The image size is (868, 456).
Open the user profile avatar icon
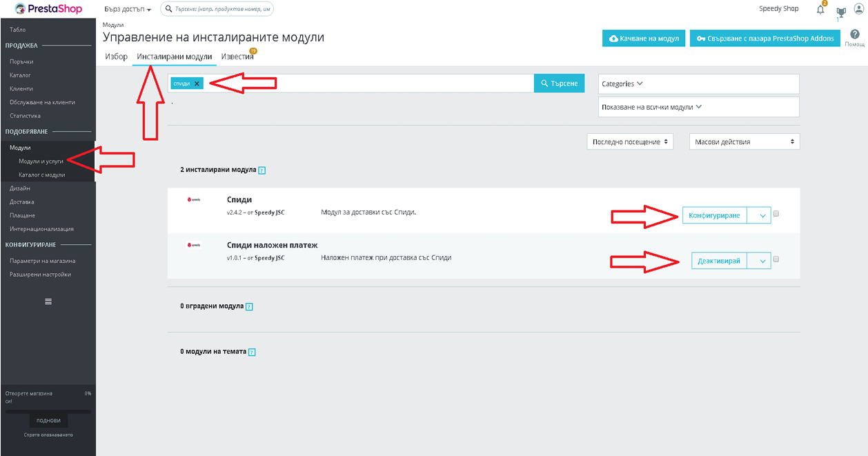click(x=858, y=8)
